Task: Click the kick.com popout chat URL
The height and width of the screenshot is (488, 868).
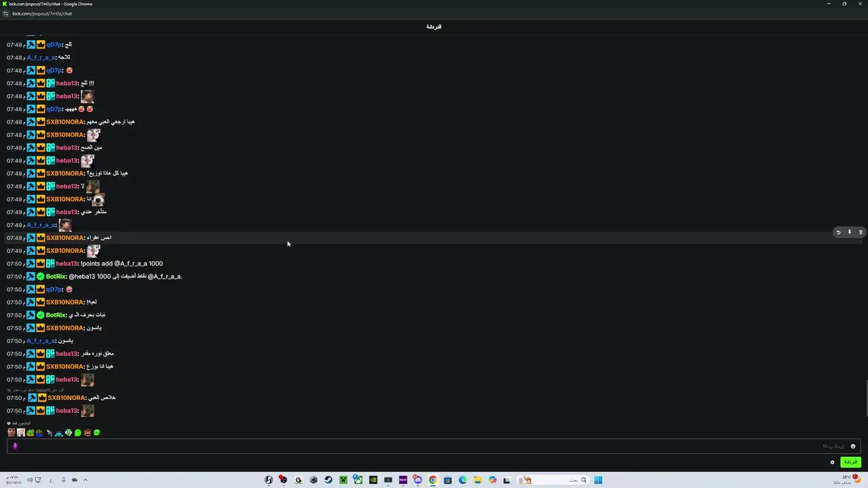Action: [x=42, y=14]
